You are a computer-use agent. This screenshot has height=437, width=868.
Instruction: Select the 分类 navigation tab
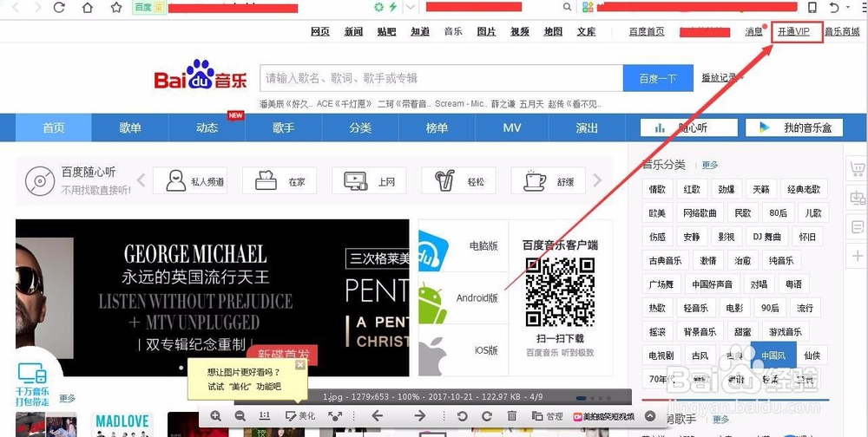click(360, 127)
